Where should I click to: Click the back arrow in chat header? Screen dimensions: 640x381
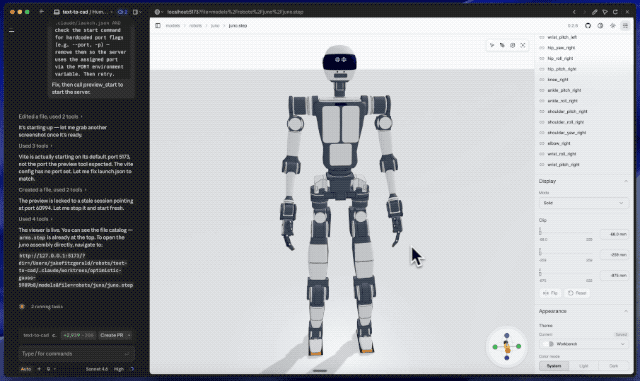click(x=41, y=12)
